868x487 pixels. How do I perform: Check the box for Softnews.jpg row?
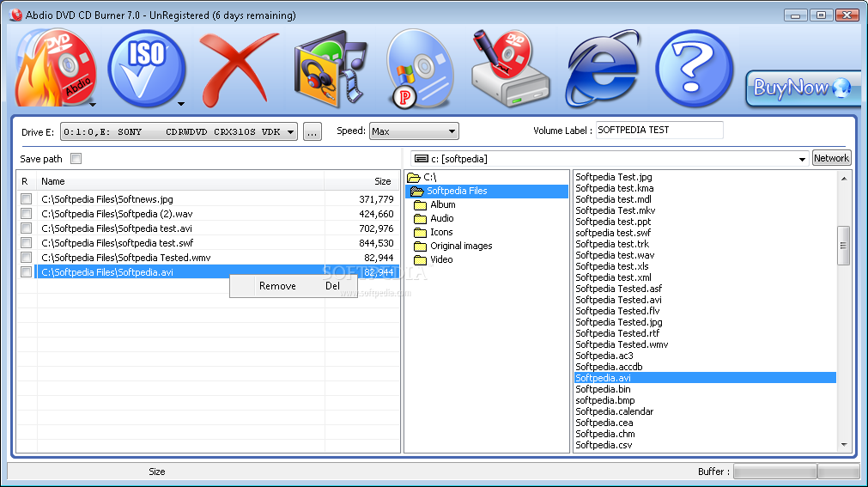pos(26,199)
